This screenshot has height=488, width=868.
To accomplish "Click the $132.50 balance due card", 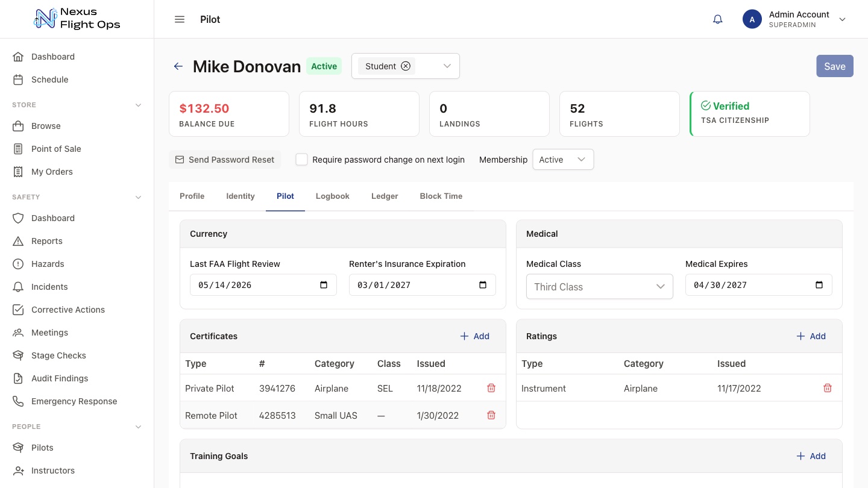I will click(x=229, y=114).
